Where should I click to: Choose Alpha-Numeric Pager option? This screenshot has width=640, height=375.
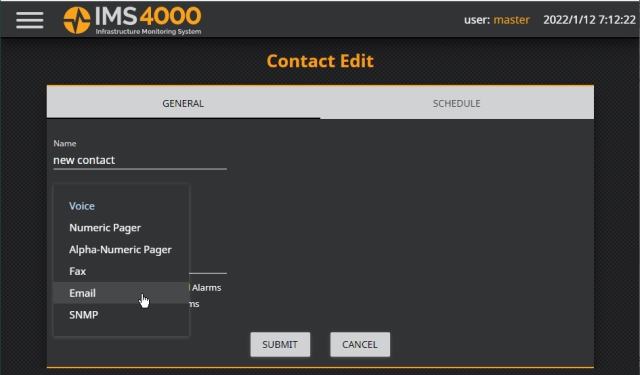121,249
